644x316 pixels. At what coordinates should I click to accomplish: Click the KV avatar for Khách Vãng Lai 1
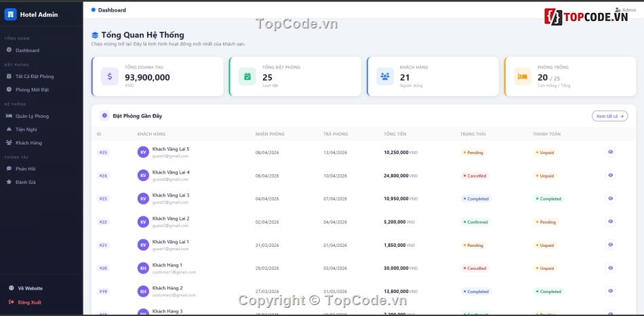click(x=143, y=245)
